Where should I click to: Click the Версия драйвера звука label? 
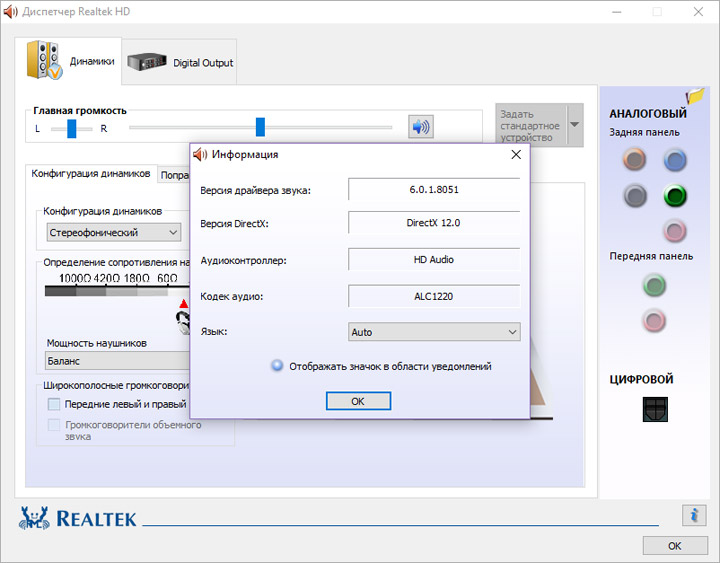tap(255, 190)
